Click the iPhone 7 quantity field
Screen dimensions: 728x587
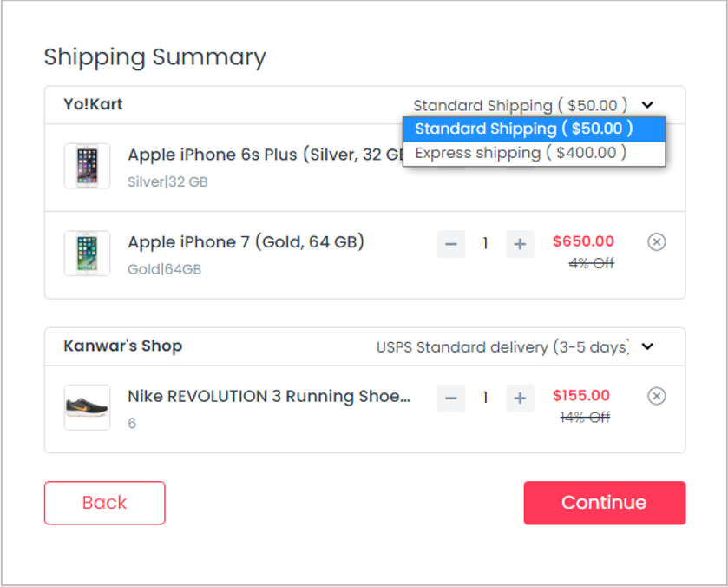(485, 244)
